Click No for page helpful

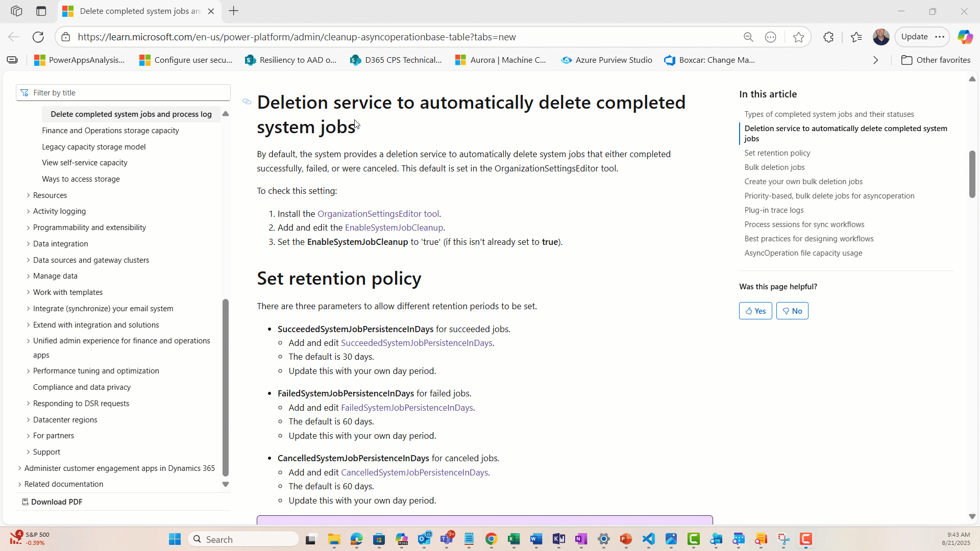click(x=792, y=311)
